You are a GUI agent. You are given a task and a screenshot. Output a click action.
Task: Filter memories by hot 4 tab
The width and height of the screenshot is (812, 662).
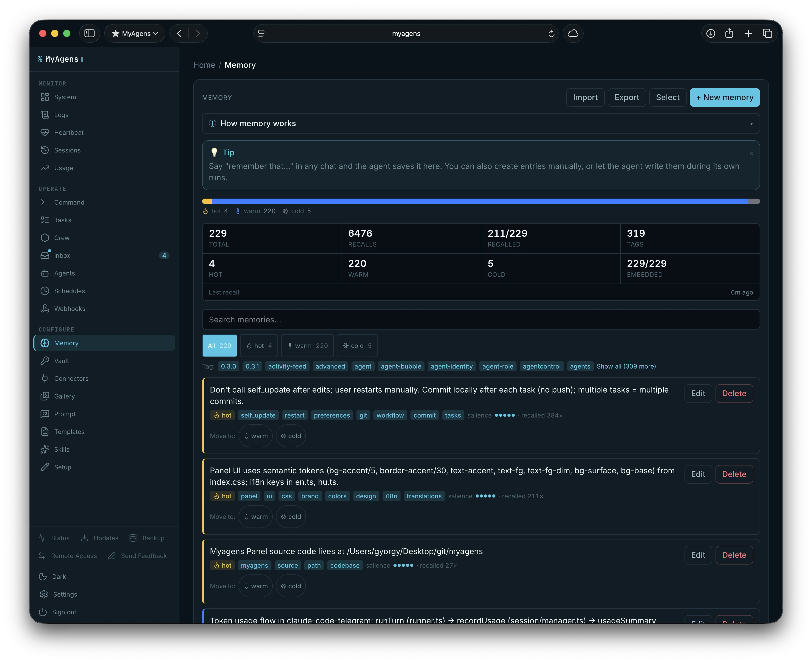coord(259,346)
